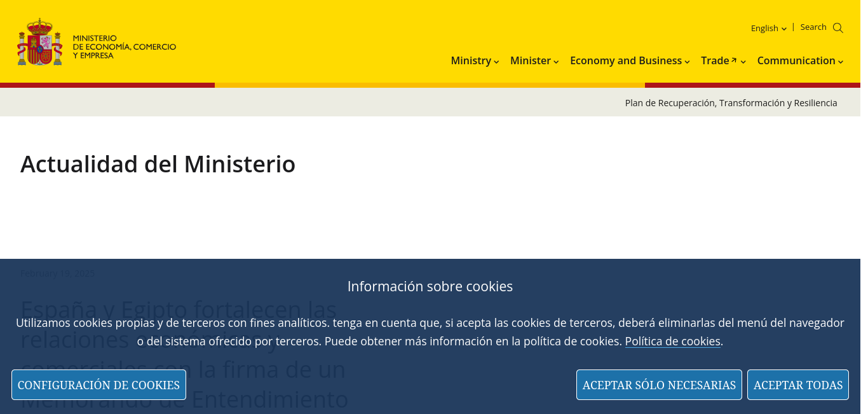Expand the Trade dropdown chevron
868x414 pixels.
743,62
